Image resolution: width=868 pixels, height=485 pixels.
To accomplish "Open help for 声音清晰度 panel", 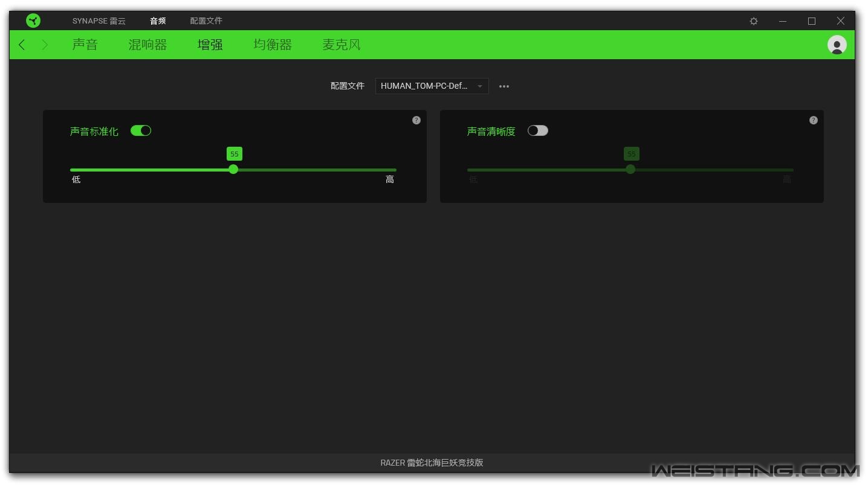I will point(813,120).
